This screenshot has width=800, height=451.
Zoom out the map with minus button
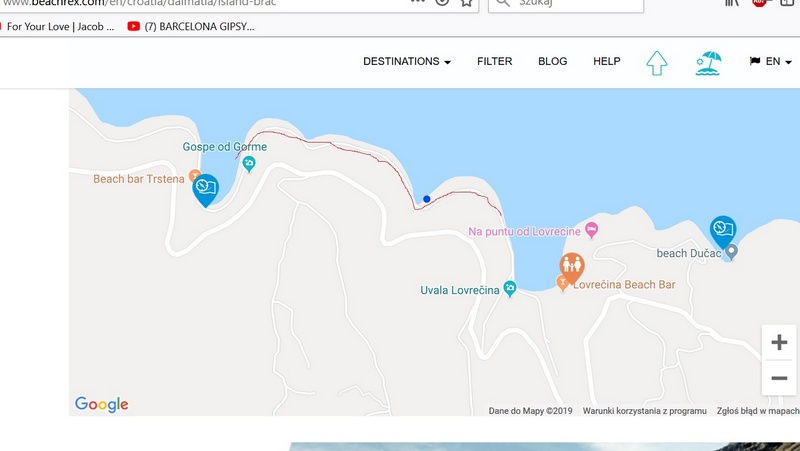(779, 378)
